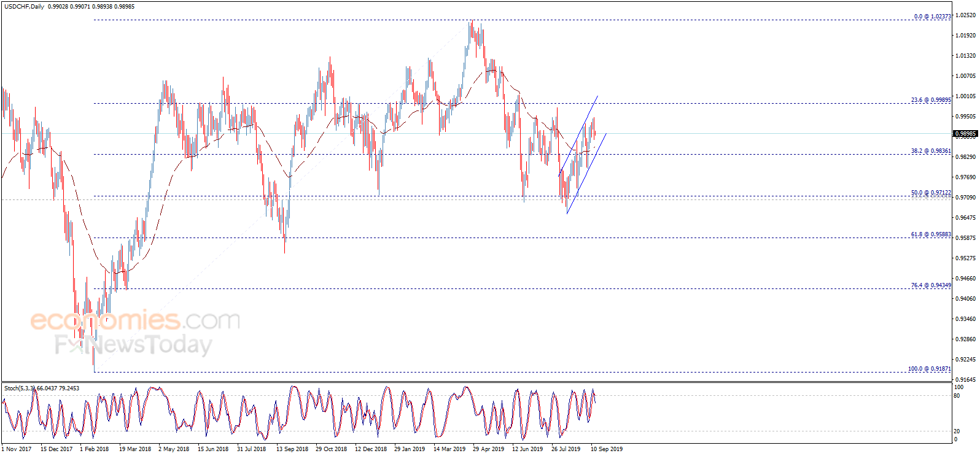Screen dimensions: 980x456
Task: Click the 10 Sep 2019 date label
Action: [607, 449]
